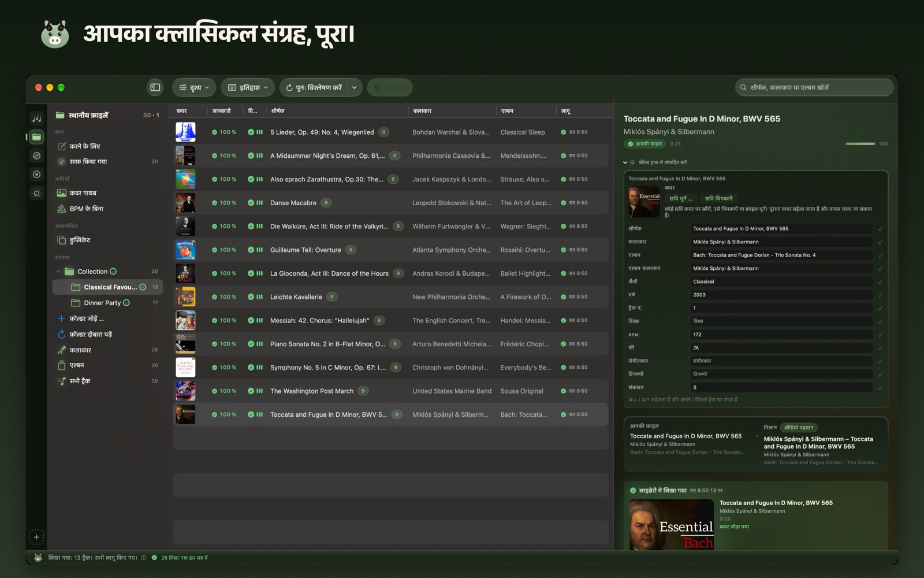Click फ़ोल्डर दोबारा पढ़ें rescan icon

pyautogui.click(x=61, y=334)
